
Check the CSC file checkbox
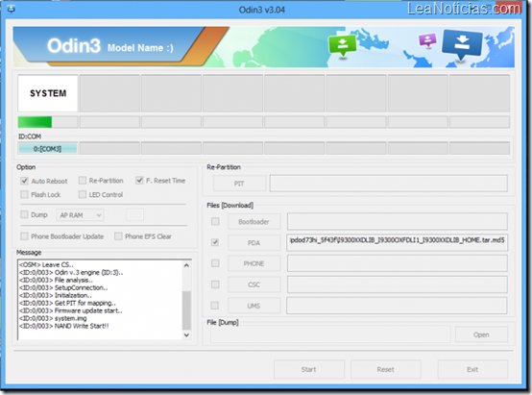coord(215,284)
